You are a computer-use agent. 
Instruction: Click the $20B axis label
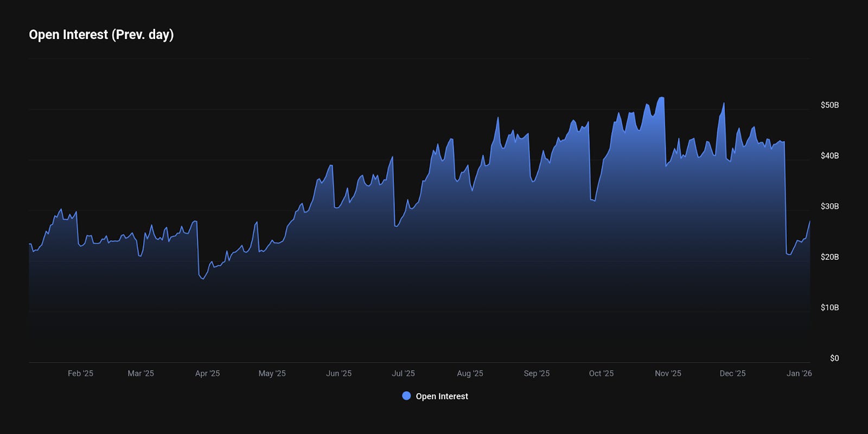(829, 257)
